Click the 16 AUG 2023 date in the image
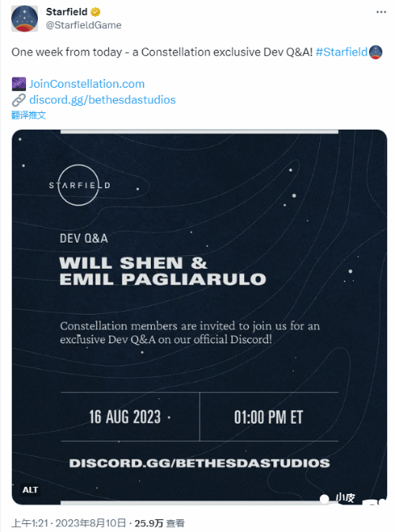This screenshot has width=395, height=532. pos(125,417)
